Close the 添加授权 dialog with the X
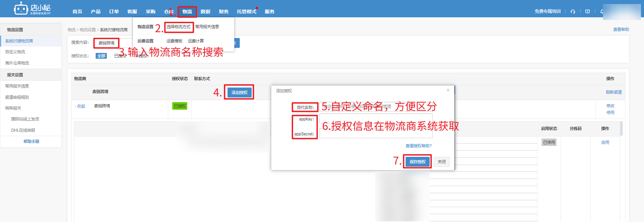This screenshot has width=644, height=222. [x=448, y=90]
